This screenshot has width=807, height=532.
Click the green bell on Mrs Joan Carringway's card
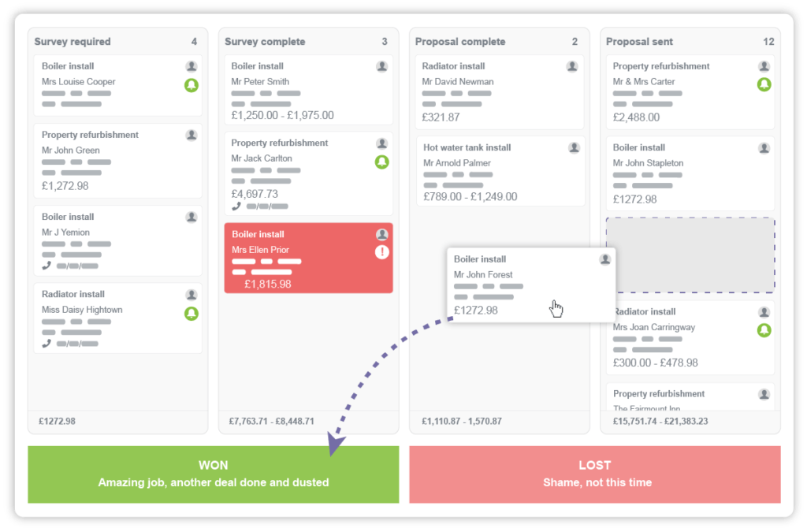pyautogui.click(x=764, y=332)
